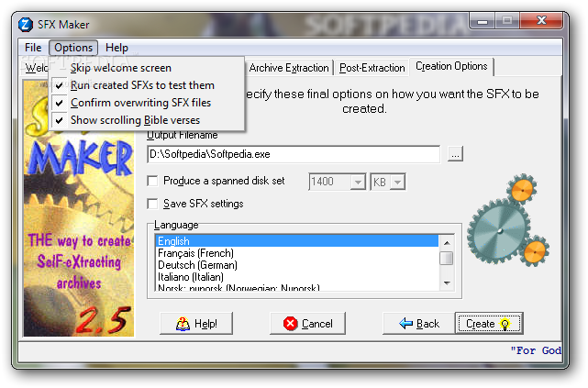Close the Options menu

73,48
